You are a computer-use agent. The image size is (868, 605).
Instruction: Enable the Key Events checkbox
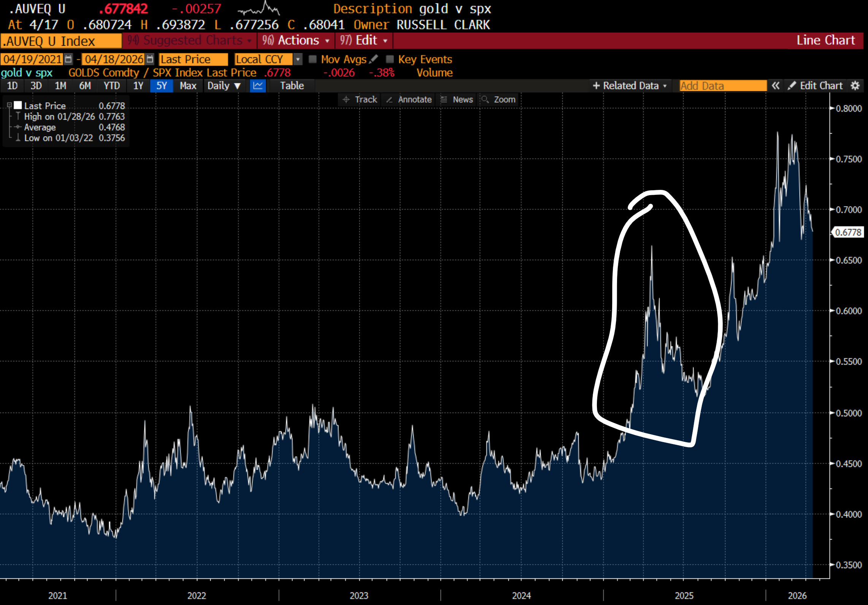pyautogui.click(x=390, y=59)
